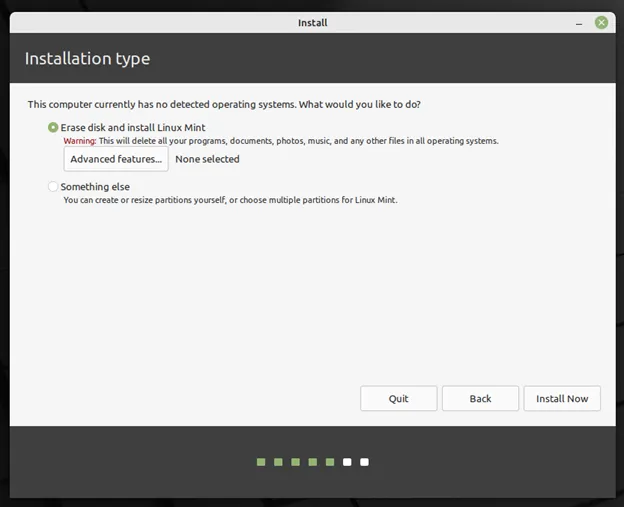Choose the Something else radio option

[x=53, y=186]
